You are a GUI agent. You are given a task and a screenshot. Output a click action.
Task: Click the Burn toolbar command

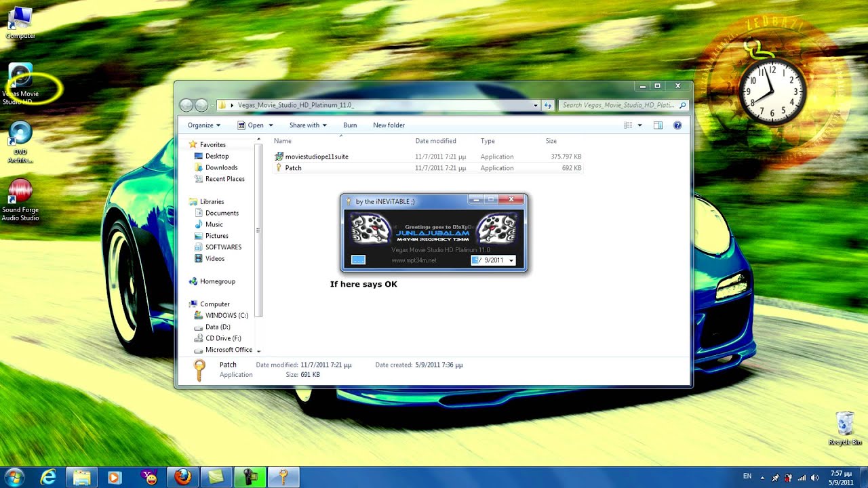(x=350, y=125)
